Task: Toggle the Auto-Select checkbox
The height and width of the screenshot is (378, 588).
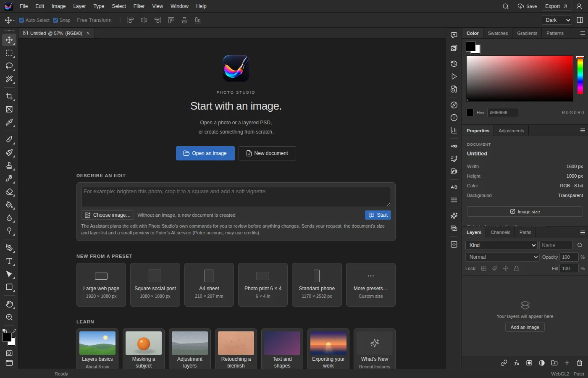Action: tap(21, 20)
